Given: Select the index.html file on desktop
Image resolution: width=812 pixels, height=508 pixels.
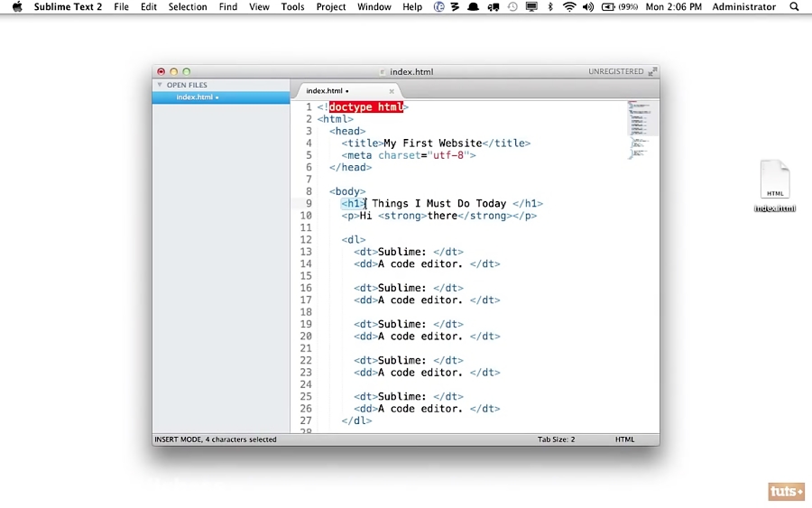Looking at the screenshot, I should pyautogui.click(x=775, y=187).
